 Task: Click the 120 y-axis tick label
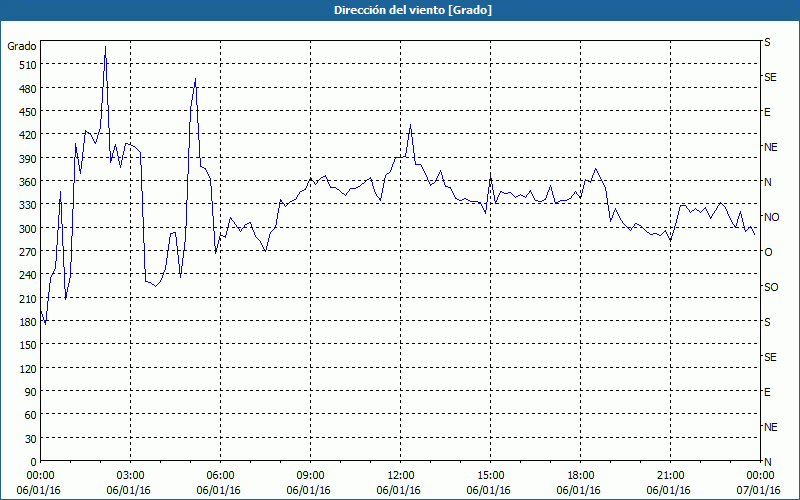[x=28, y=368]
